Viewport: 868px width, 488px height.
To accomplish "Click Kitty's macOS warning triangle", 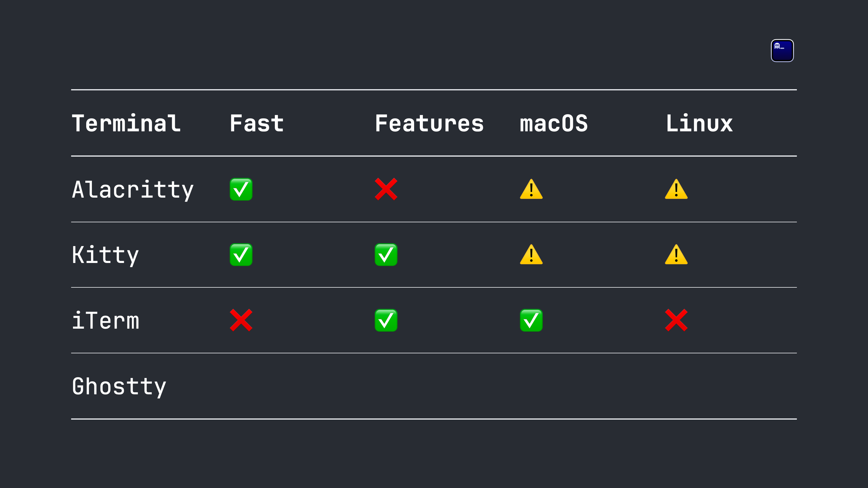I will click(531, 254).
